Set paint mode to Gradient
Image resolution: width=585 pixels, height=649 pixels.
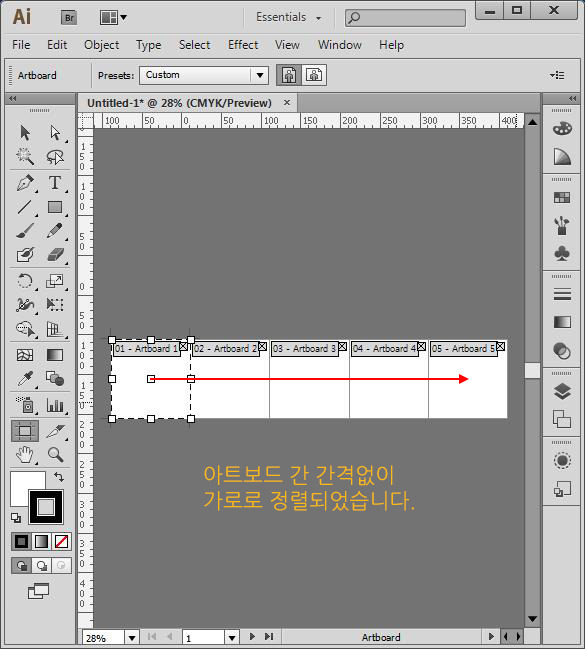tap(41, 541)
